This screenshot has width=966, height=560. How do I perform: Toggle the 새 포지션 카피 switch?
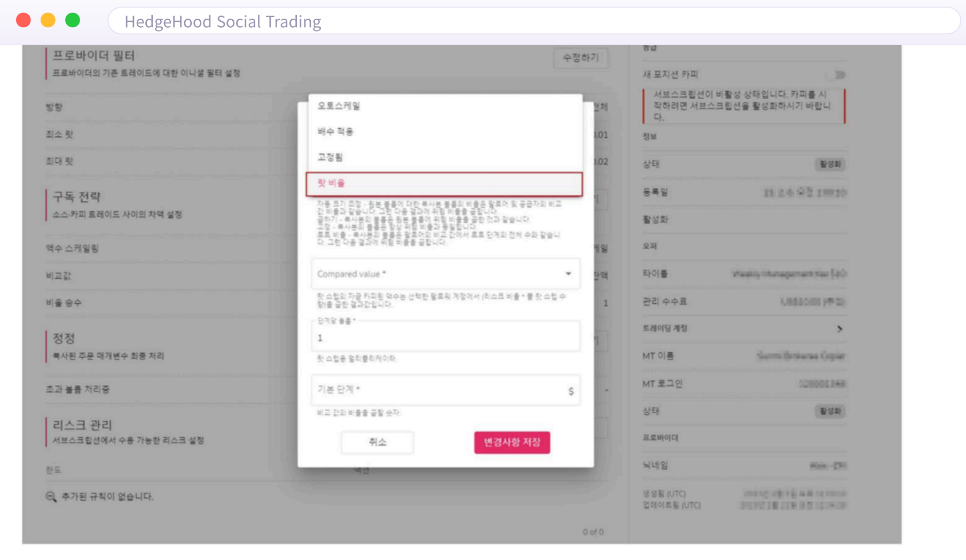(x=837, y=75)
